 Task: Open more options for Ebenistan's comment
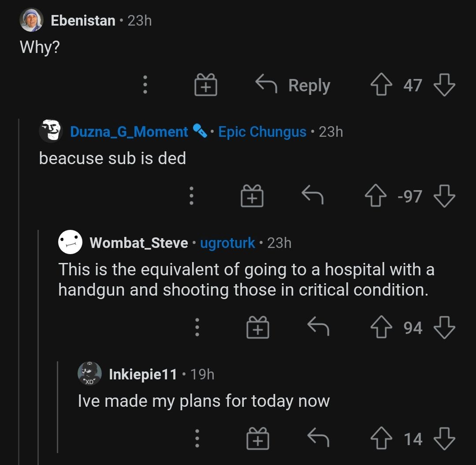point(145,85)
